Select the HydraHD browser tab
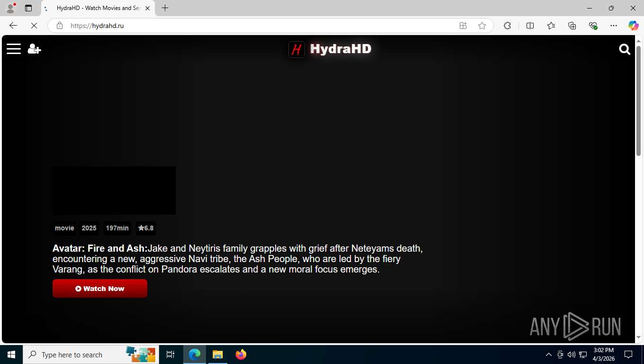 click(x=97, y=8)
